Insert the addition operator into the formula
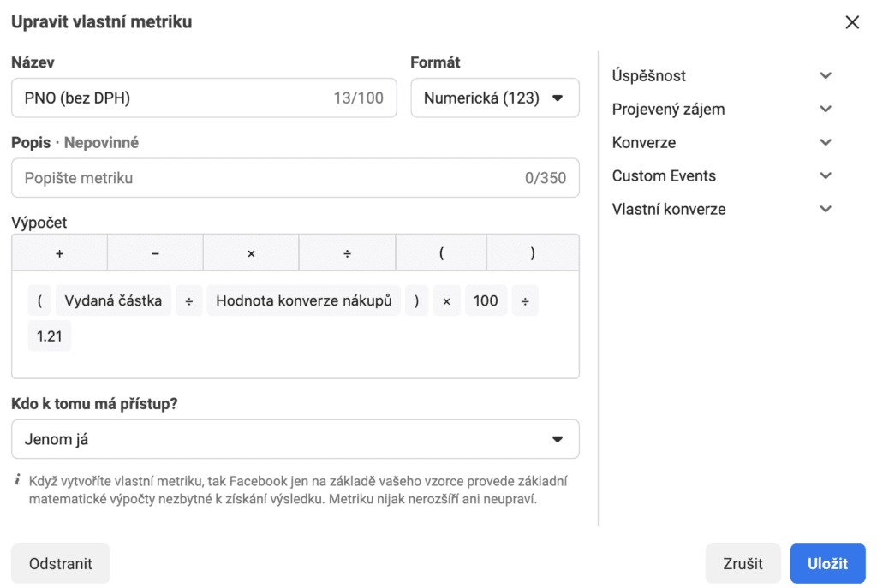This screenshot has width=877, height=588. coord(58,252)
